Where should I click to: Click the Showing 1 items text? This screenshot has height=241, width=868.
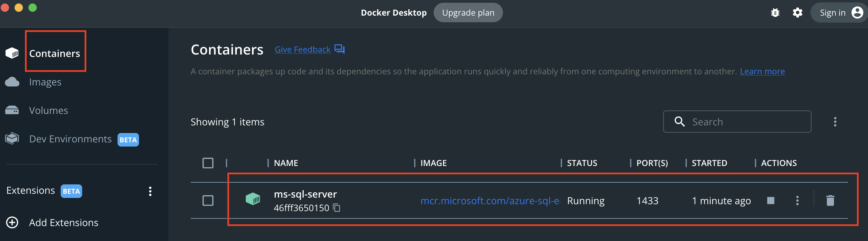click(x=227, y=122)
